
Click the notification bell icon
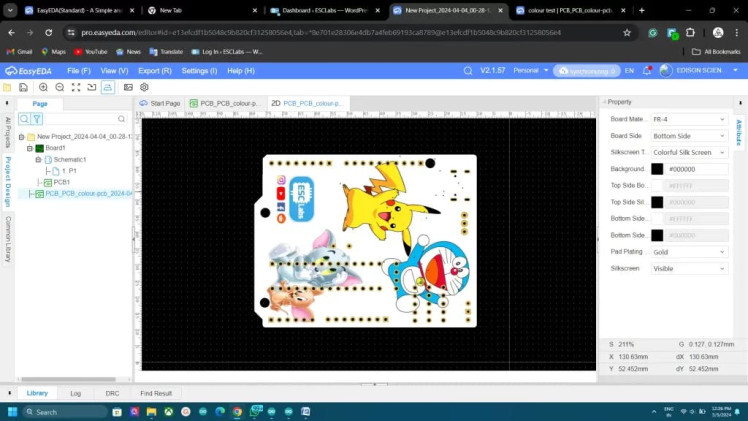tap(645, 71)
